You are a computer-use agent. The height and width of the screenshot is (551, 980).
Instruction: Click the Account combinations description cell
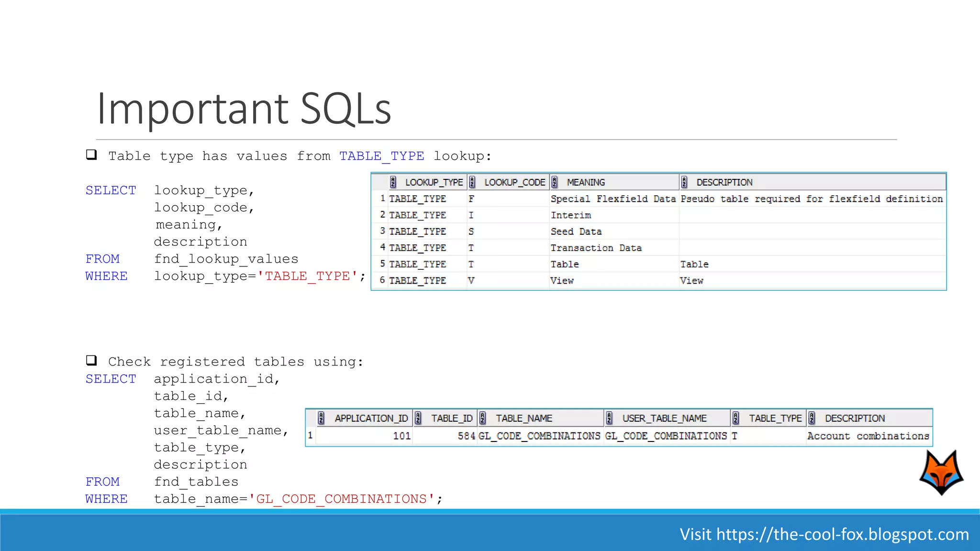868,436
